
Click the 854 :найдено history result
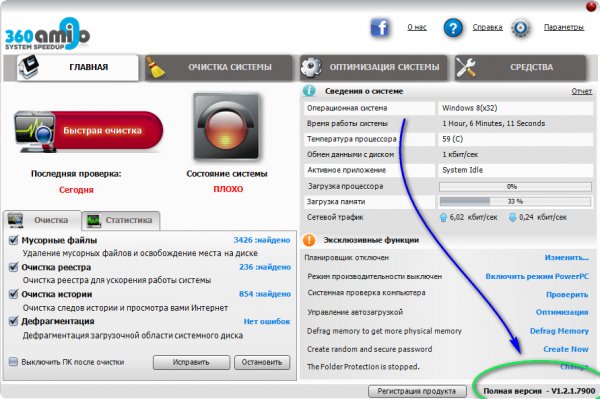(265, 294)
